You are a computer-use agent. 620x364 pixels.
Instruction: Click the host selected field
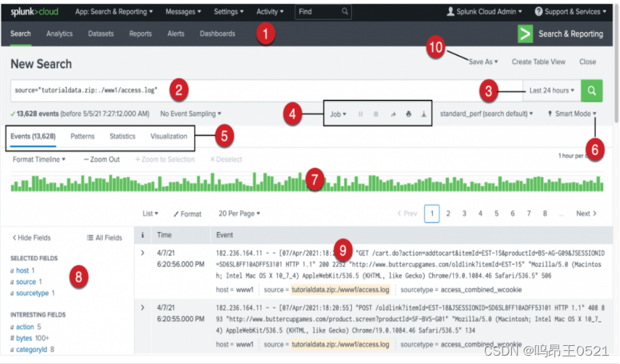point(22,271)
